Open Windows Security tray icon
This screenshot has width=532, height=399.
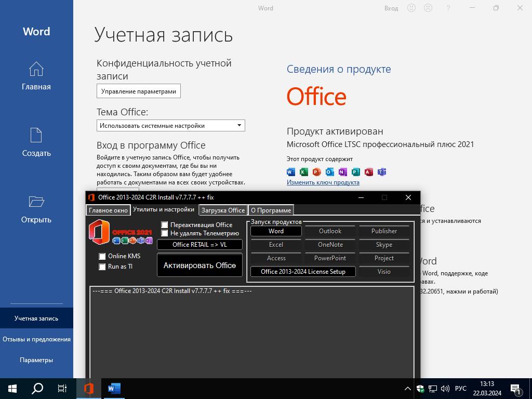(420, 389)
